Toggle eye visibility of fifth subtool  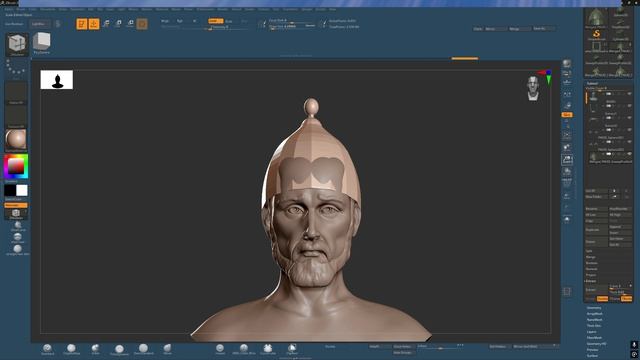(x=629, y=142)
